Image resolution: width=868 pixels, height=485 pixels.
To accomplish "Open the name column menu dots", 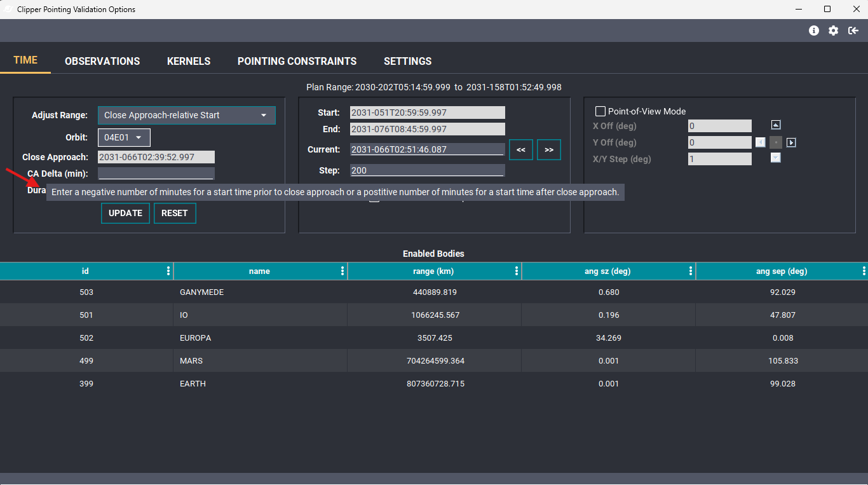I will [342, 271].
